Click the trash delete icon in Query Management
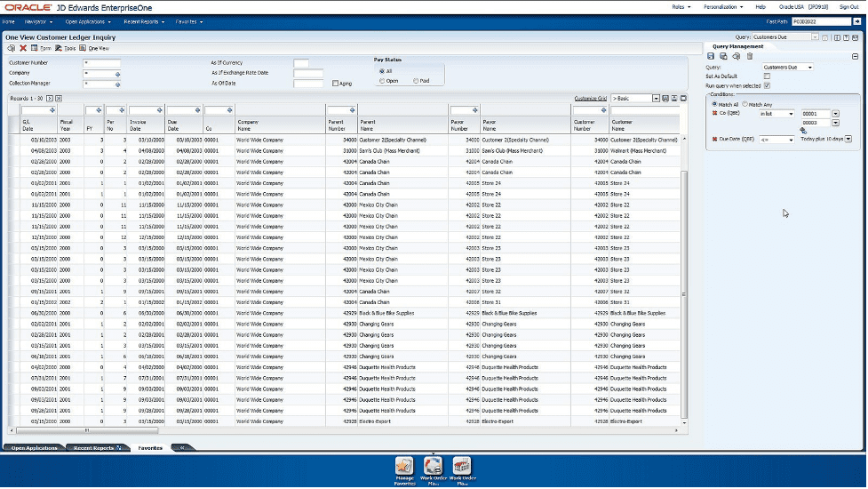This screenshot has height=489, width=868. tap(749, 56)
